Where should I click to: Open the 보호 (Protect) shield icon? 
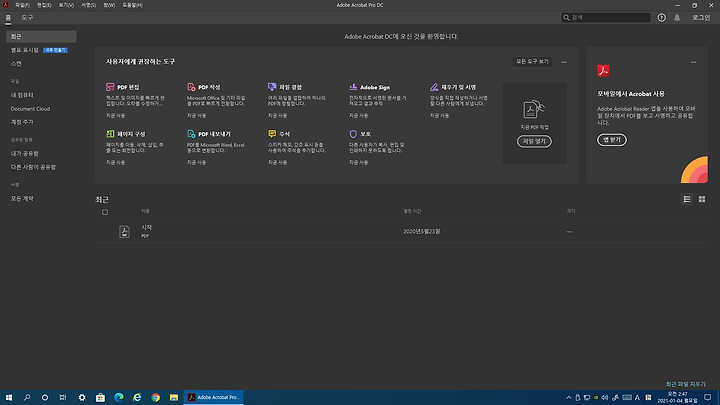(353, 134)
